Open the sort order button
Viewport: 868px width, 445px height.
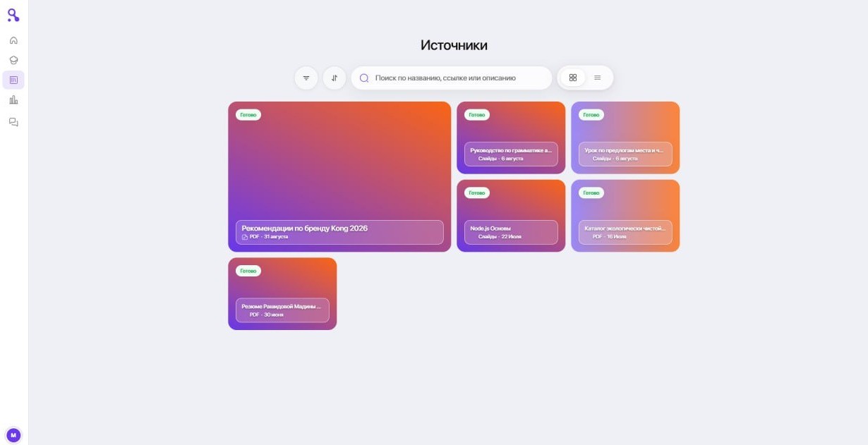tap(334, 78)
